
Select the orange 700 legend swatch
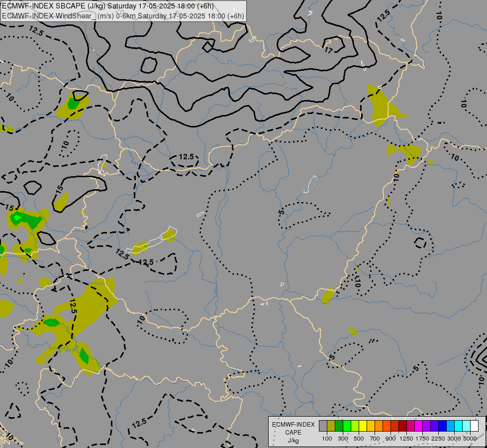click(x=379, y=426)
